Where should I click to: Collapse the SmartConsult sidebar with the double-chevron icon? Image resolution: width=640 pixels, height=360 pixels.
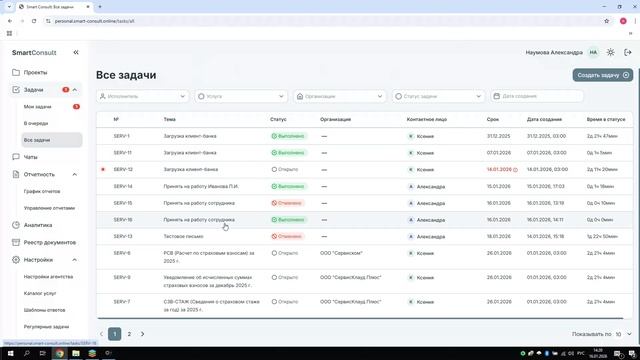click(x=76, y=52)
